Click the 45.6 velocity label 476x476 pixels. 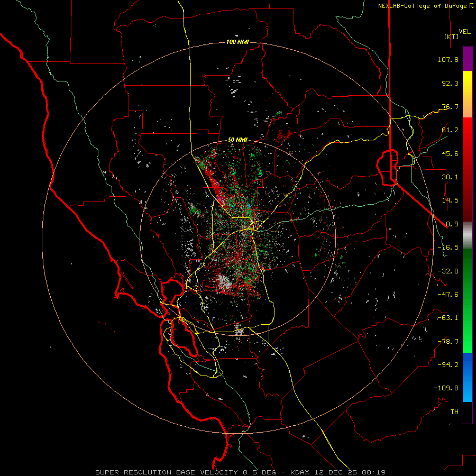point(450,153)
